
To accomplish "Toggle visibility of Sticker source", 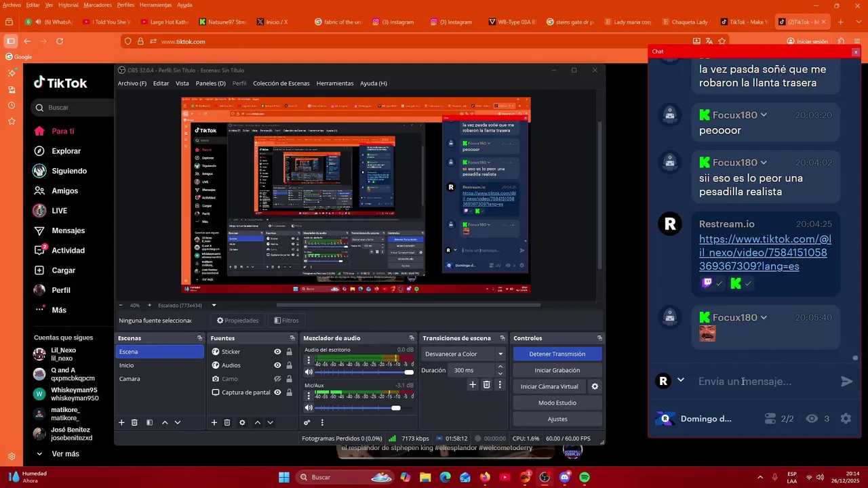I will tap(277, 352).
